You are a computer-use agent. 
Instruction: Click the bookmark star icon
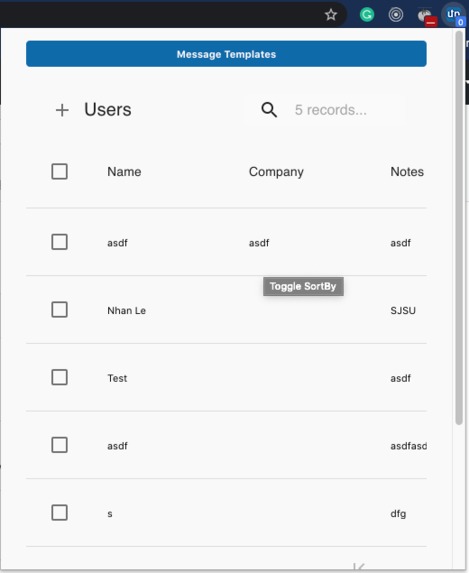coord(331,15)
